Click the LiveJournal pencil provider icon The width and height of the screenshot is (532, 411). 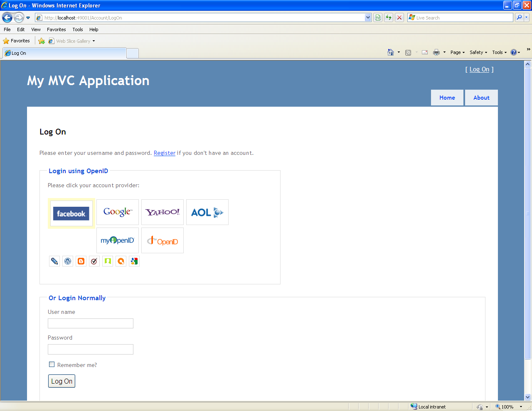pyautogui.click(x=54, y=261)
